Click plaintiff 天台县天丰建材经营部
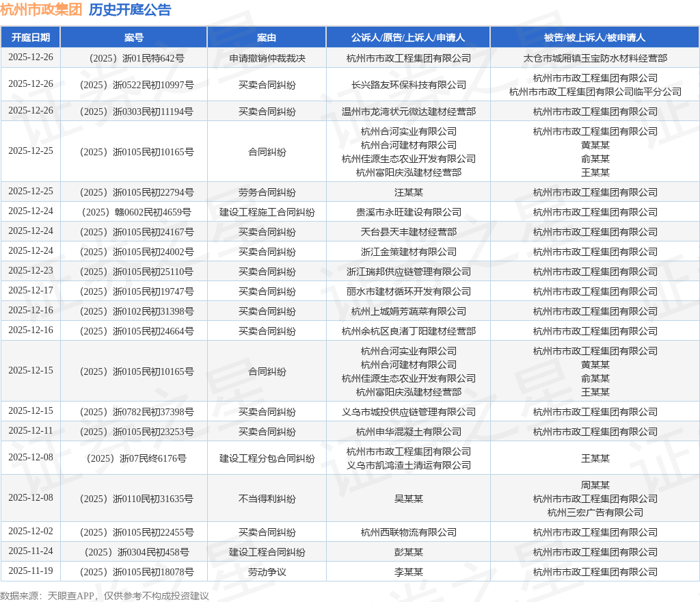The width and height of the screenshot is (700, 602). pyautogui.click(x=409, y=232)
